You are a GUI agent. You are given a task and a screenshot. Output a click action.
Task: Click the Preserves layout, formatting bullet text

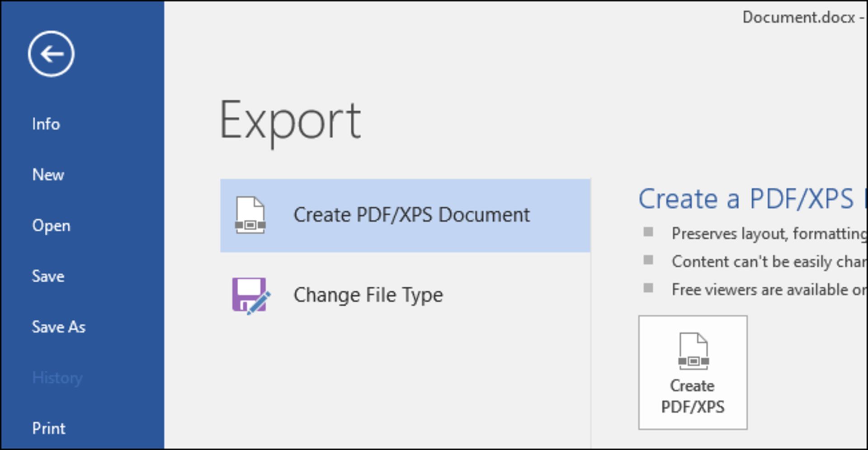(768, 234)
